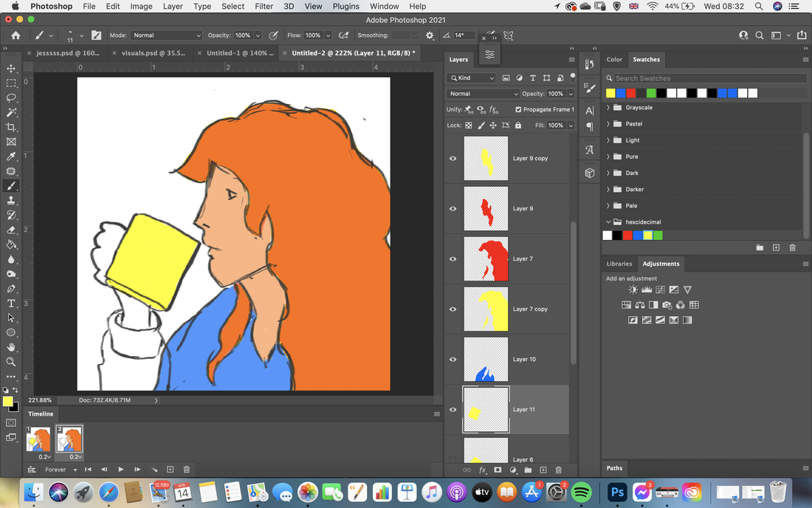Select the Eyedropper tool
The height and width of the screenshot is (508, 812).
pos(11,157)
